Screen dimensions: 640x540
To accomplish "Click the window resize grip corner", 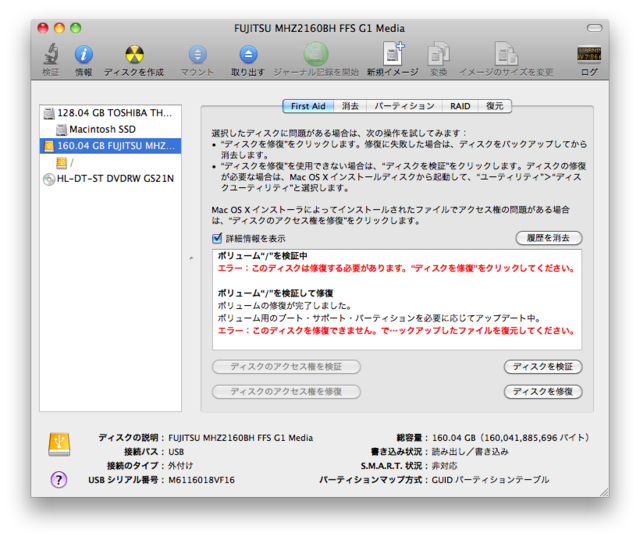I will click(604, 492).
